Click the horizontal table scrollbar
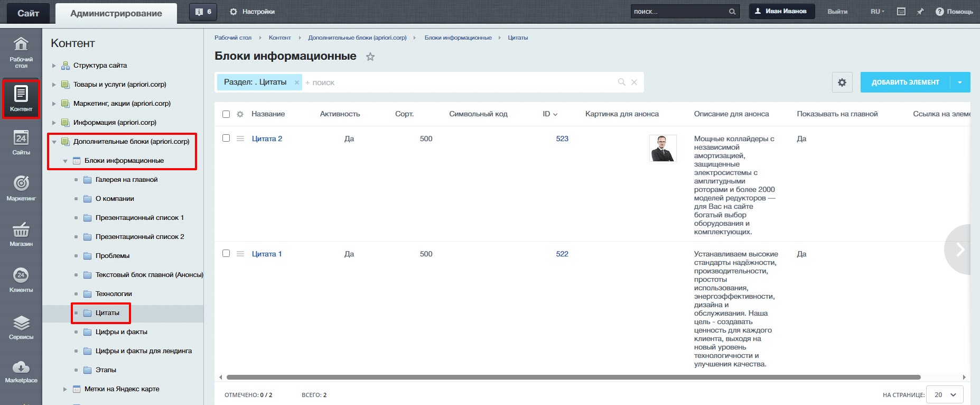This screenshot has height=405, width=980. (573, 378)
